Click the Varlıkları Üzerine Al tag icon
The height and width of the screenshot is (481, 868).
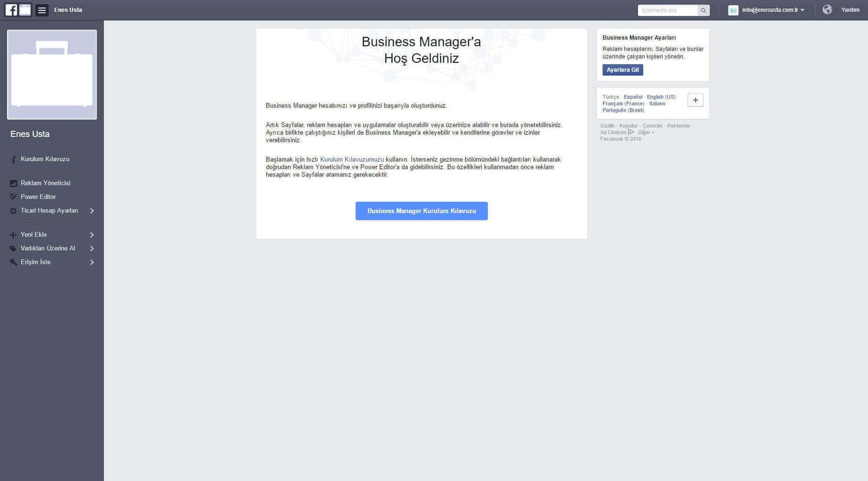(14, 249)
